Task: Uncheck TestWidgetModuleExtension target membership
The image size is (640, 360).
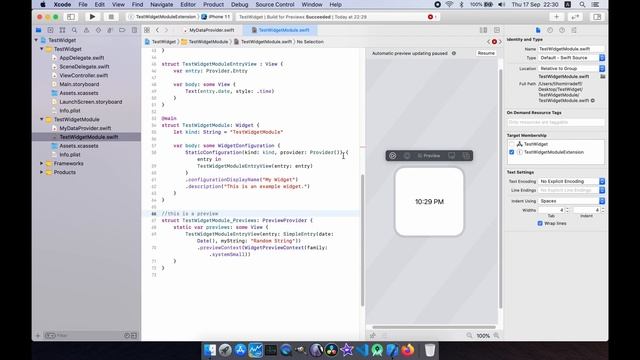Action: (x=511, y=152)
